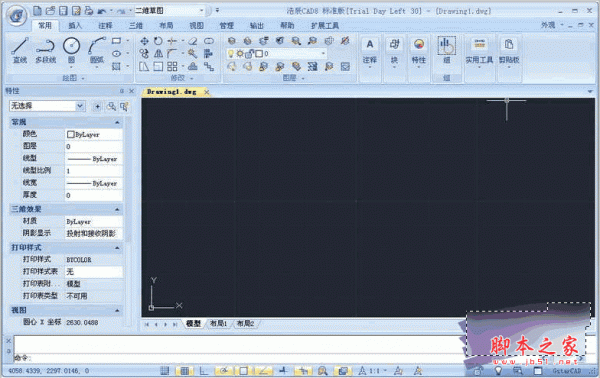
Task: Switch to the 布局2 layout tab
Action: (245, 324)
